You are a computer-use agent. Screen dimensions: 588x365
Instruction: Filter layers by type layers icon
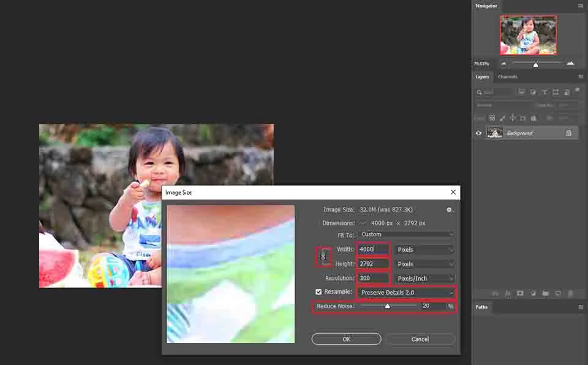click(x=544, y=92)
